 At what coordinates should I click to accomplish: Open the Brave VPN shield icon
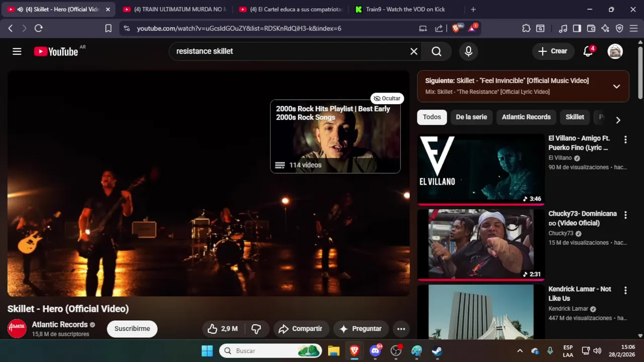click(619, 29)
